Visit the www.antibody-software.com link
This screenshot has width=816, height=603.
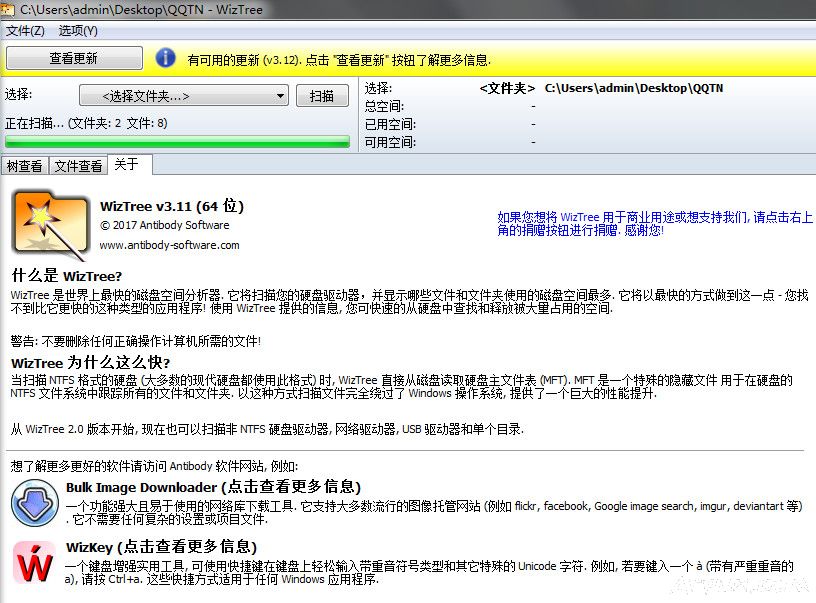click(169, 245)
